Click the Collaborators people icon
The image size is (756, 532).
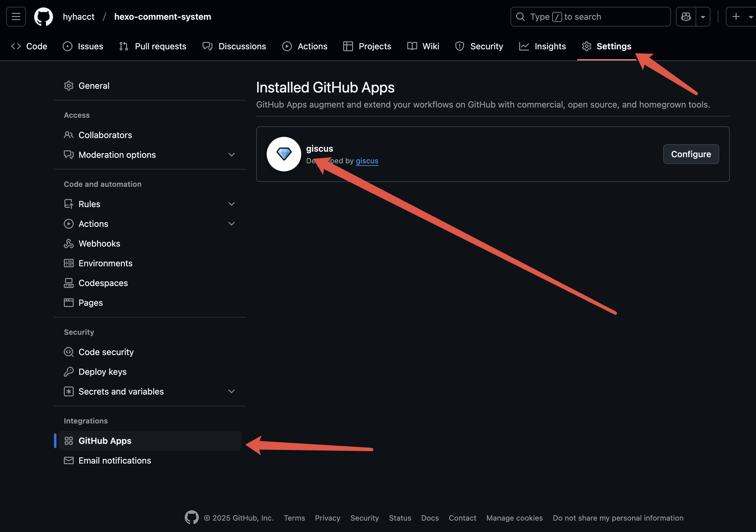(x=68, y=135)
